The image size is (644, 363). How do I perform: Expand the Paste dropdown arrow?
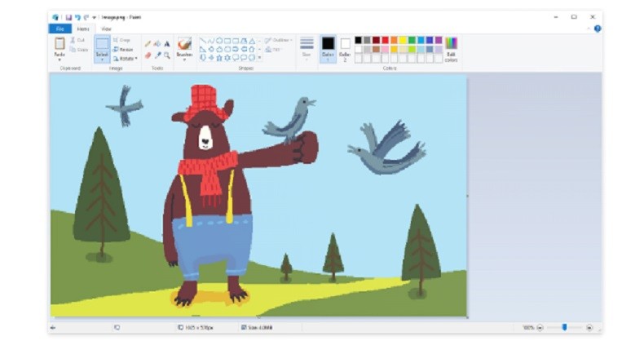click(x=60, y=60)
